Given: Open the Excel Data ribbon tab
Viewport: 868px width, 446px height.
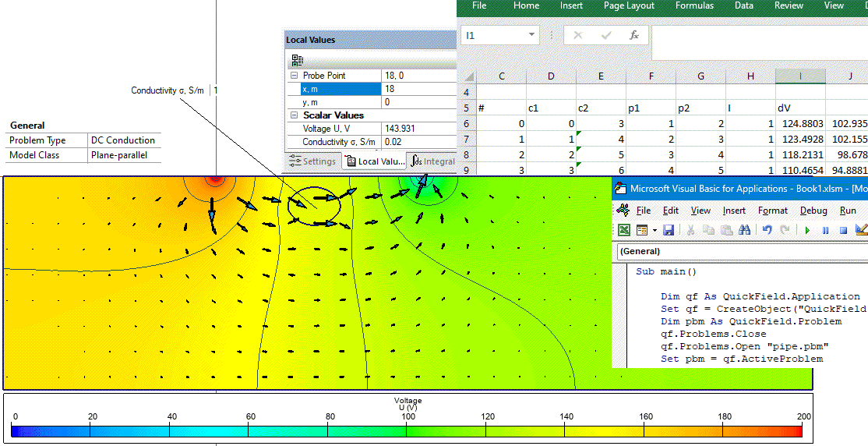Looking at the screenshot, I should [x=743, y=5].
